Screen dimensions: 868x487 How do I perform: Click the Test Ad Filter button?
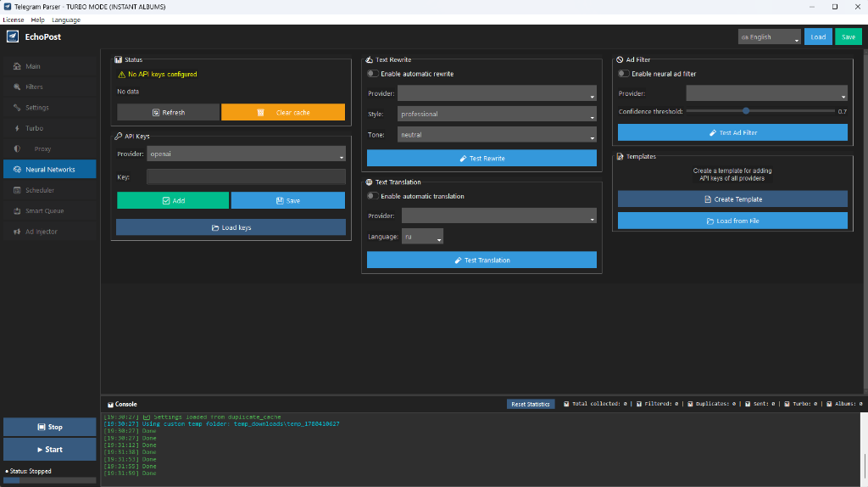(732, 132)
